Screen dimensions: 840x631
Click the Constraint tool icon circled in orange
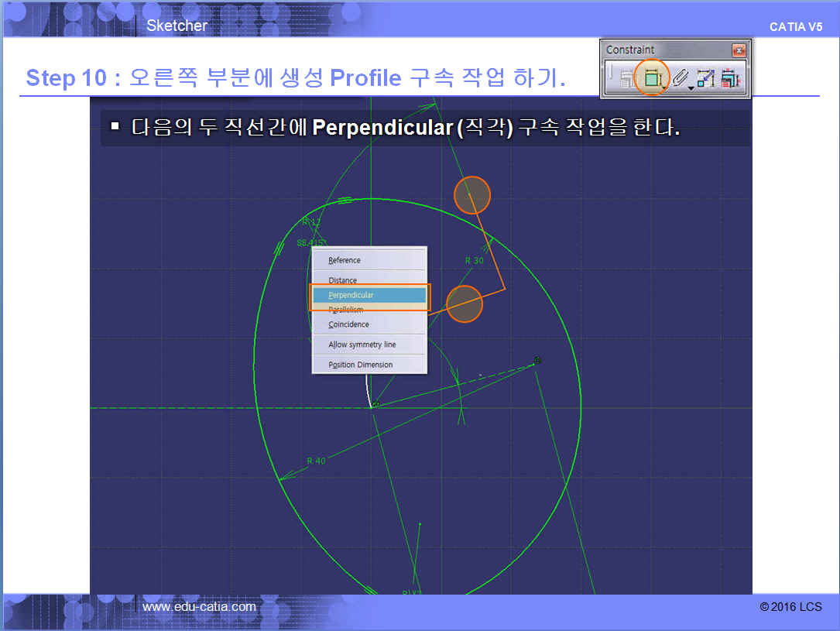tap(650, 78)
